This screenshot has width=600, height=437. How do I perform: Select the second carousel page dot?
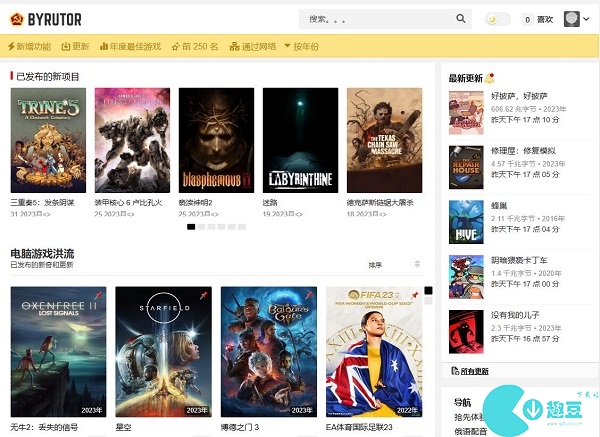201,227
